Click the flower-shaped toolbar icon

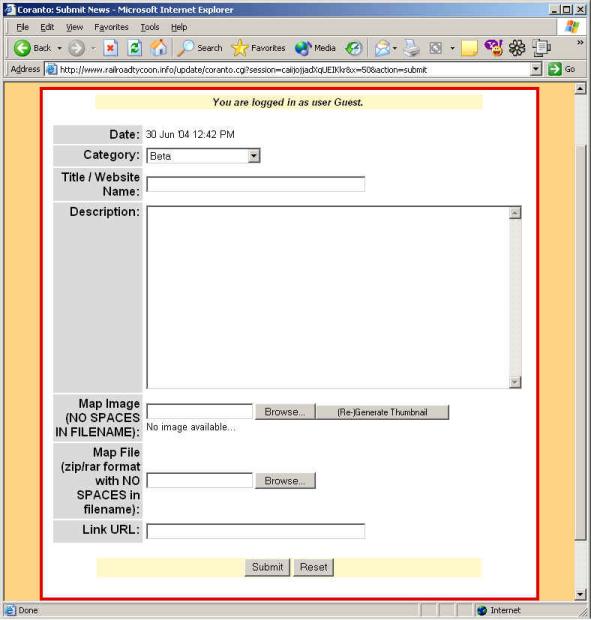click(x=517, y=48)
